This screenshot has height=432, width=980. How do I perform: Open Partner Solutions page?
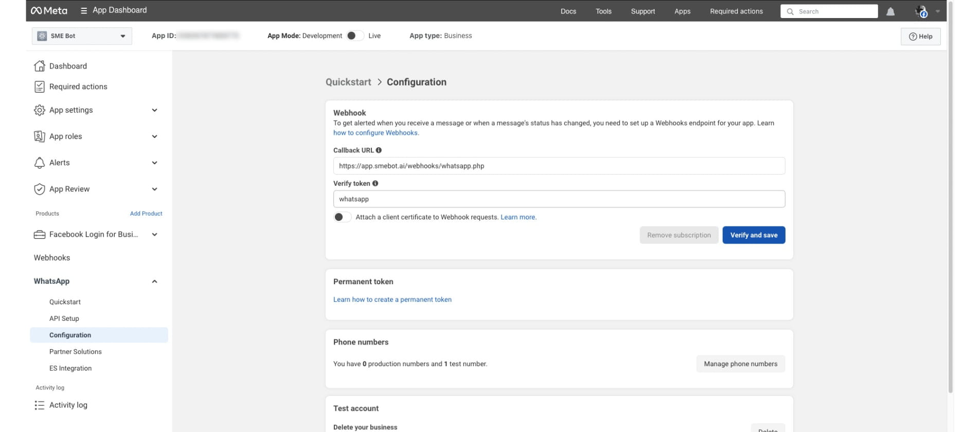[x=76, y=352]
